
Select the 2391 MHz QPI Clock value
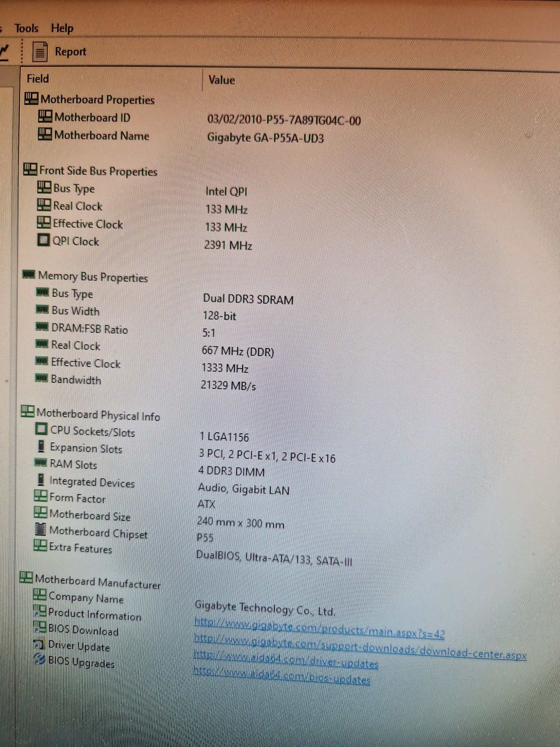228,245
